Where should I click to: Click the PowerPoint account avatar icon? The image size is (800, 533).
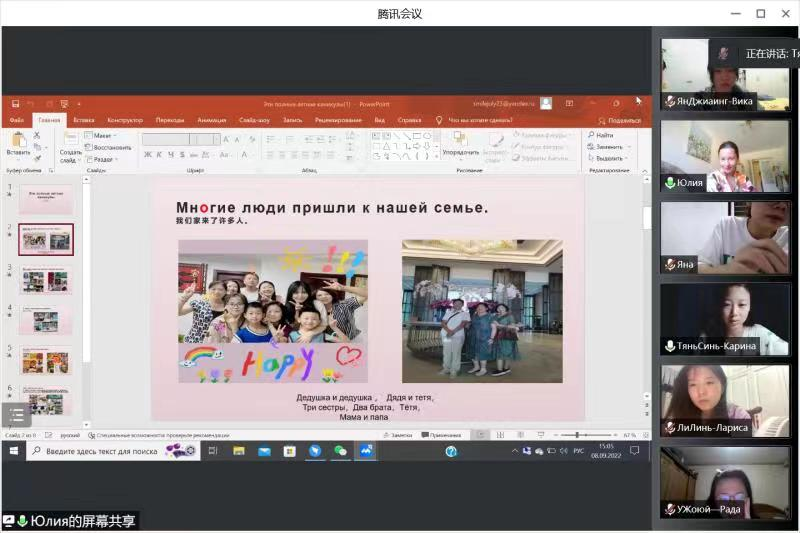pyautogui.click(x=546, y=104)
